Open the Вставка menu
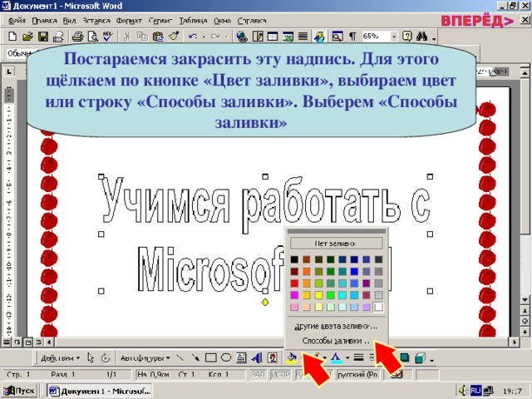The height and width of the screenshot is (399, 532). [96, 21]
